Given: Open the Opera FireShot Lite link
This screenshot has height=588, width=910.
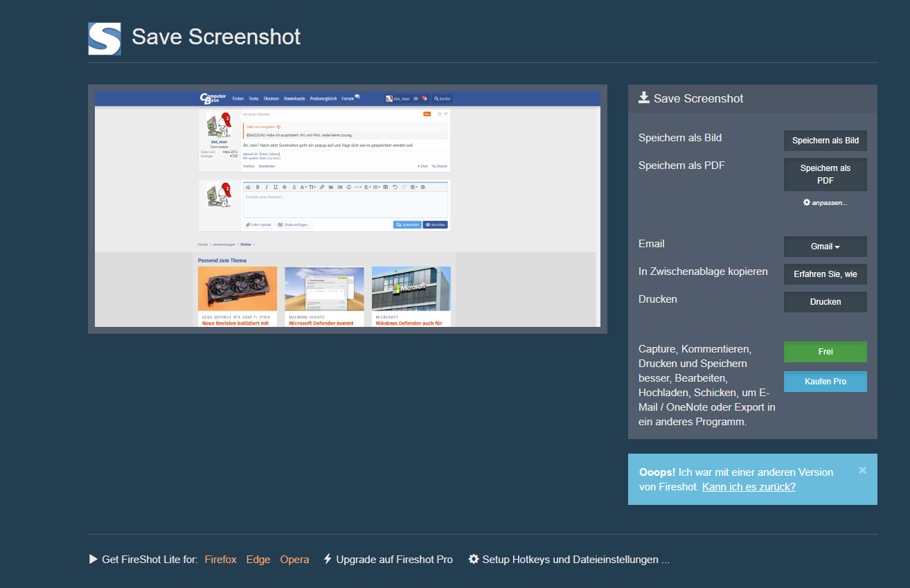Looking at the screenshot, I should point(294,560).
